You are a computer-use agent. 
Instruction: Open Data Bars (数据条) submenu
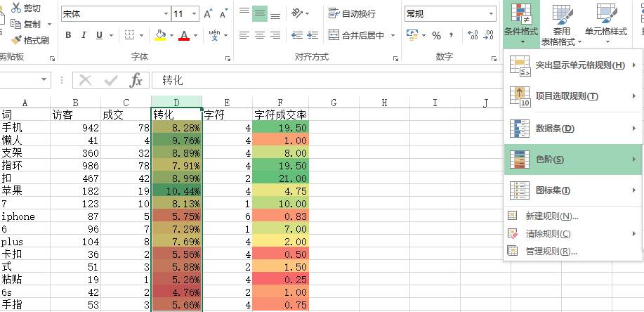[572, 129]
